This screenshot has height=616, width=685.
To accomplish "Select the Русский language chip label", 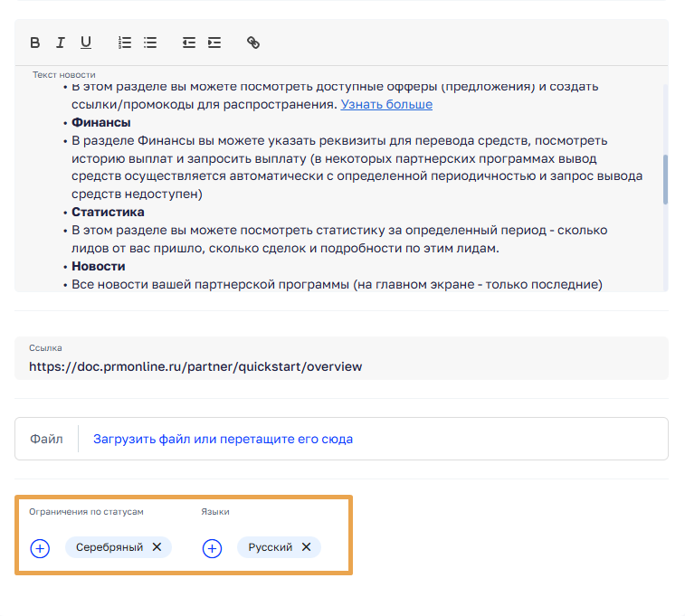I will (x=270, y=547).
